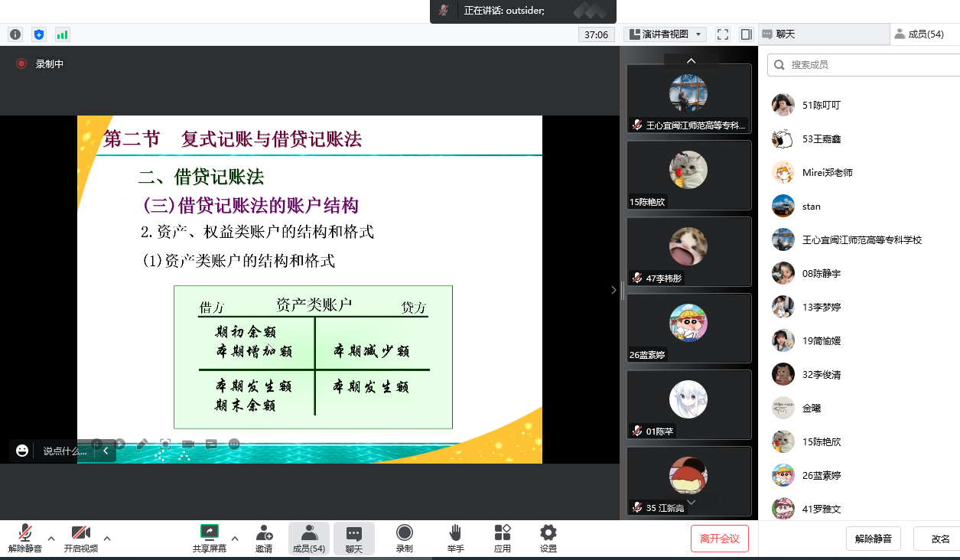Screen dimensions: 960x560
Task: Click the 改名 rename button
Action: 939,539
